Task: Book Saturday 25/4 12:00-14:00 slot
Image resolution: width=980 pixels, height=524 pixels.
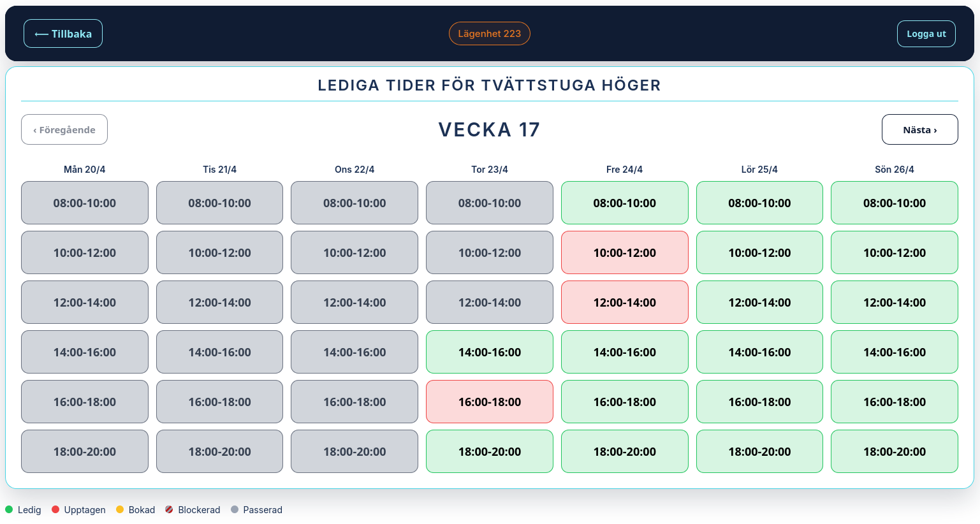Action: pos(759,302)
